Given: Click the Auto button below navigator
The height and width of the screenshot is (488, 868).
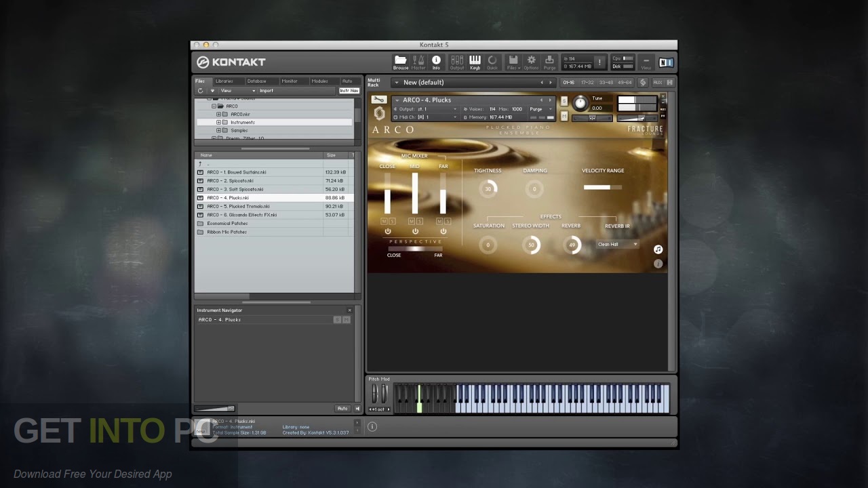Looking at the screenshot, I should [x=342, y=409].
